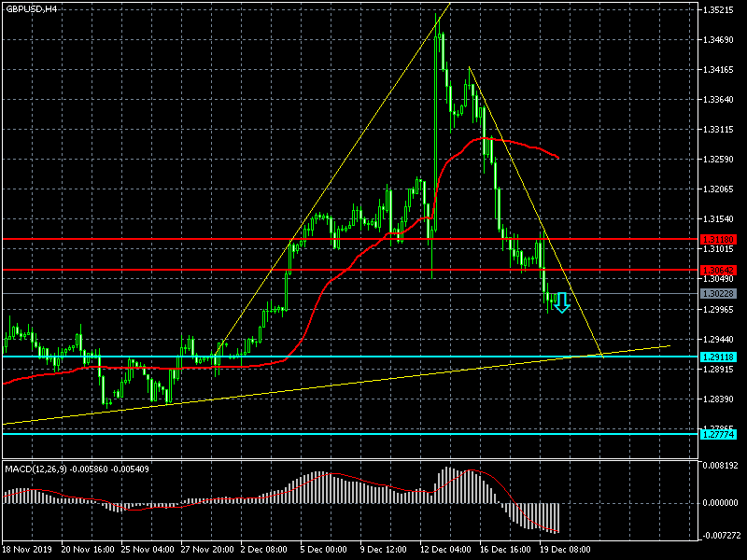Click the 1.28915 price axis label
This screenshot has width=747, height=560.
pyautogui.click(x=718, y=369)
